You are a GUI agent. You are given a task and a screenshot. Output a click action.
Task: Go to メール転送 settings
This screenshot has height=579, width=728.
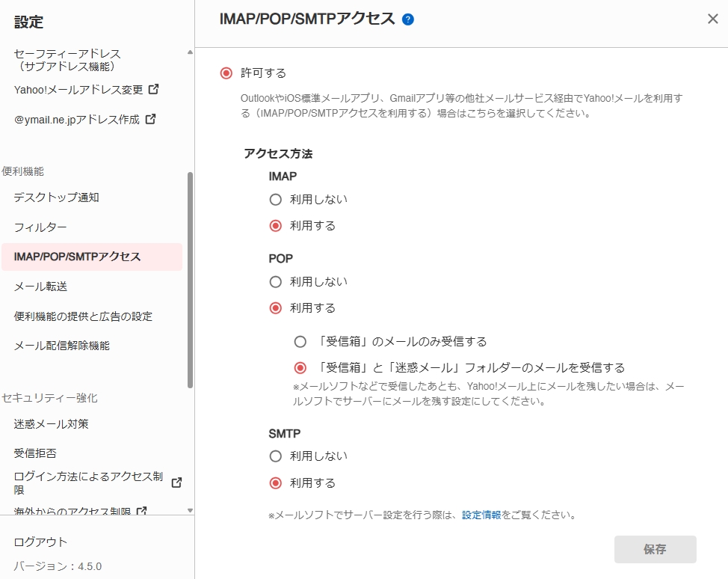click(40, 287)
